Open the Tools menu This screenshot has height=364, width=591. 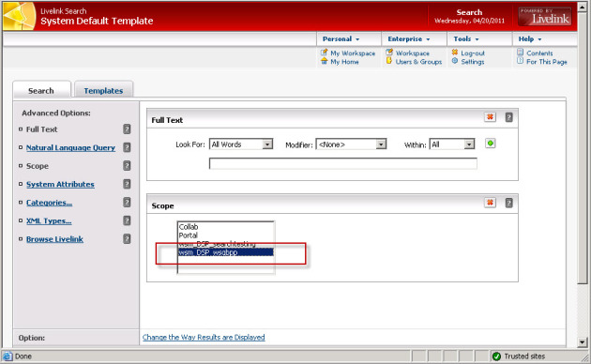pos(466,39)
